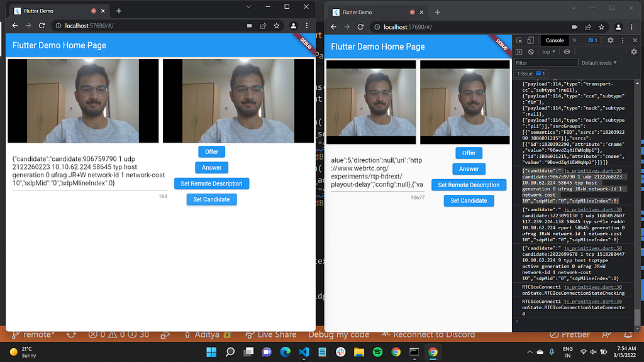Click Offer button in left browser window

[x=211, y=152]
